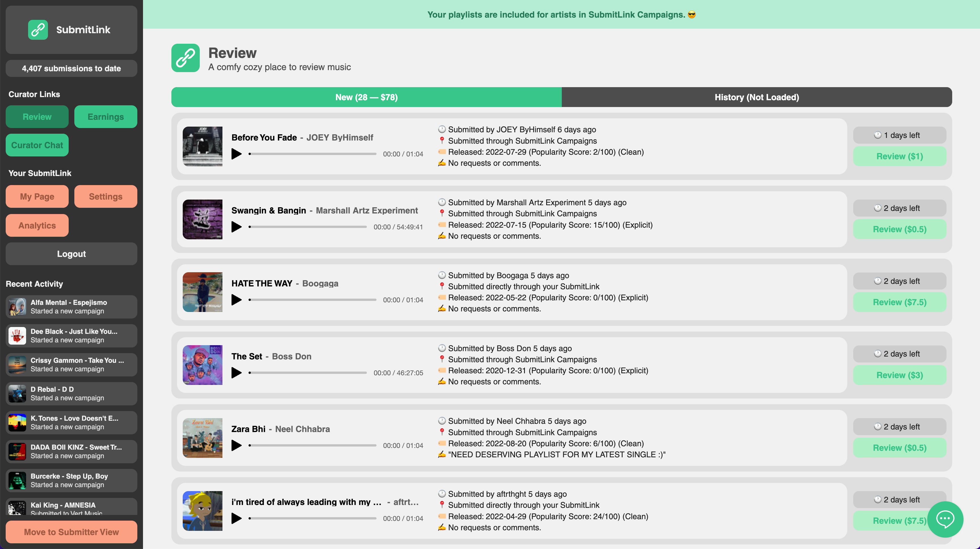980x549 pixels.
Task: Open Zara Bhi album artwork
Action: point(202,438)
